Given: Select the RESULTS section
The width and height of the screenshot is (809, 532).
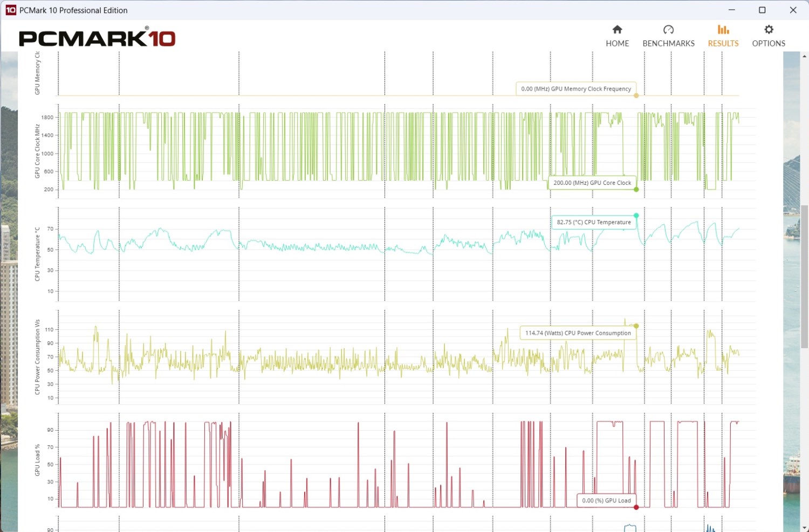Looking at the screenshot, I should (723, 36).
